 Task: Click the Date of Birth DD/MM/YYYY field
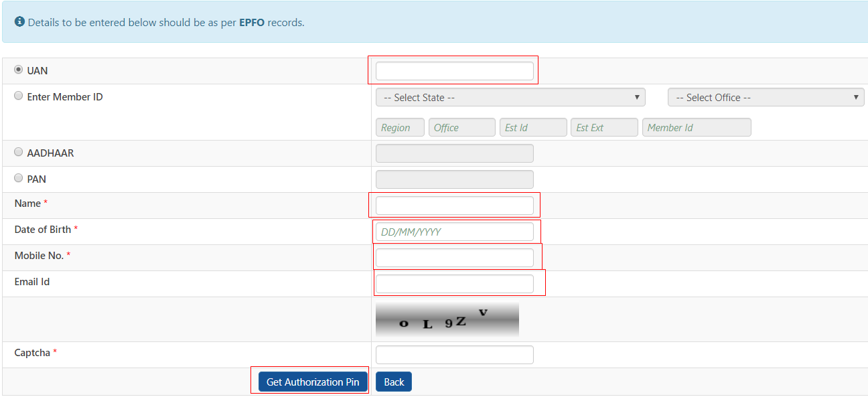(x=455, y=231)
